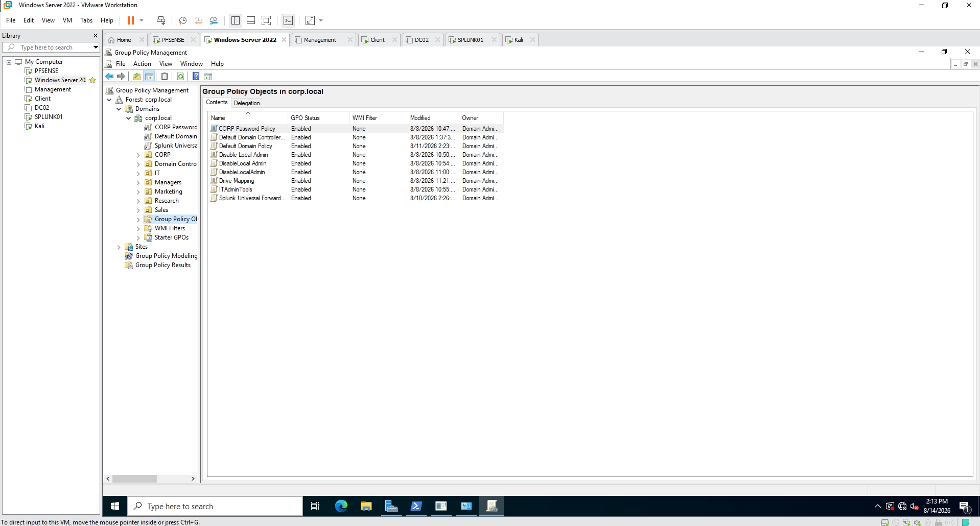Open the Windows Start menu
Image resolution: width=980 pixels, height=526 pixels.
[115, 506]
